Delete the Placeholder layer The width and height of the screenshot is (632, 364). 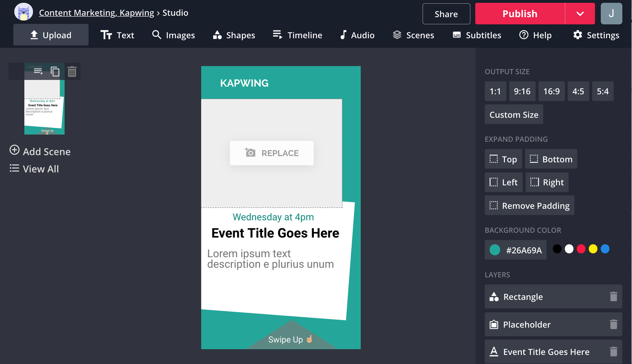click(x=613, y=324)
